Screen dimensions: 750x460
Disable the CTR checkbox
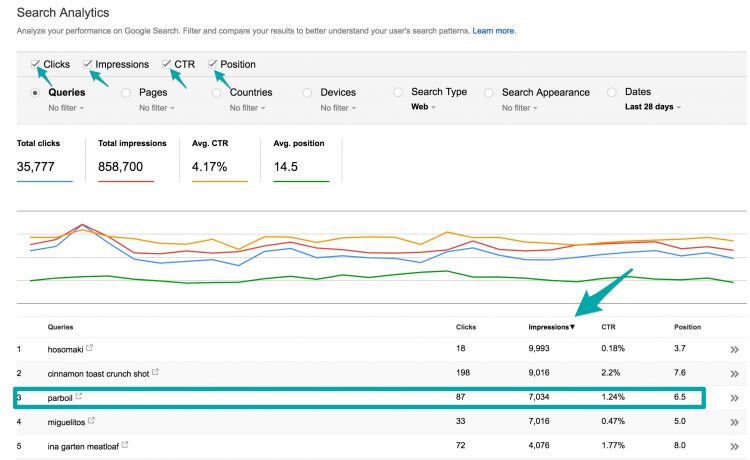(x=166, y=64)
